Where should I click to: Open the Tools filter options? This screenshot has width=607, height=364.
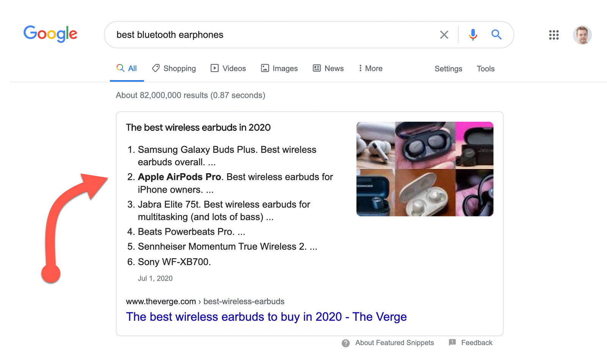(486, 69)
